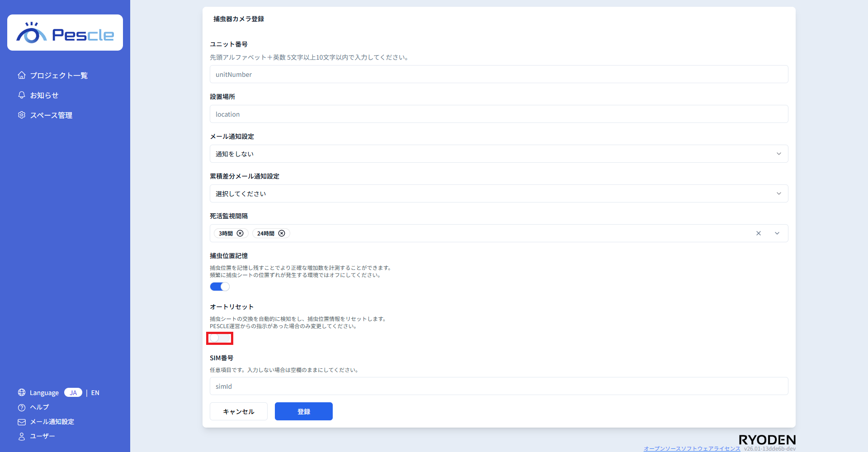Click the Pescle logo
This screenshot has width=868, height=452.
[x=65, y=33]
